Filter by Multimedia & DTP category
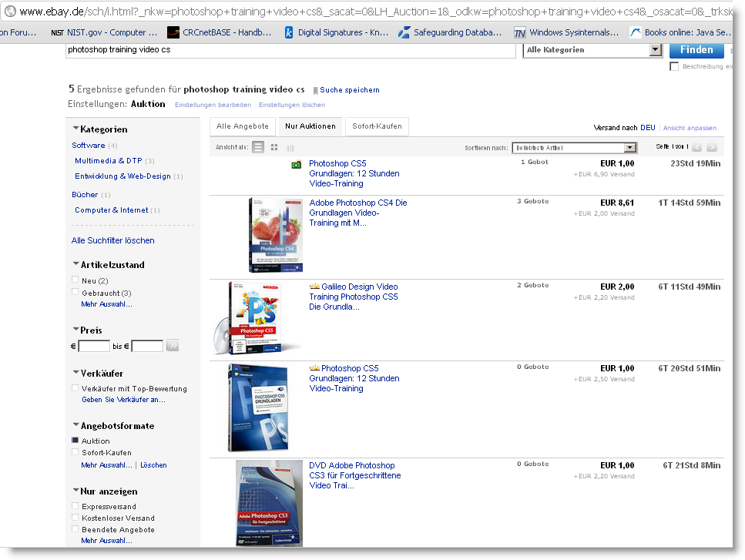 point(109,160)
